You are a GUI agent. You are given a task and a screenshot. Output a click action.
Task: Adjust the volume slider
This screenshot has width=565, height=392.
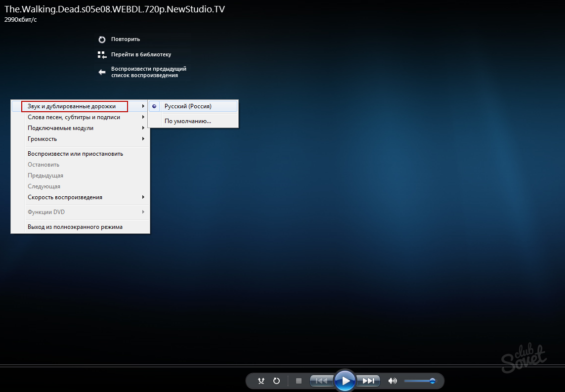tap(420, 381)
